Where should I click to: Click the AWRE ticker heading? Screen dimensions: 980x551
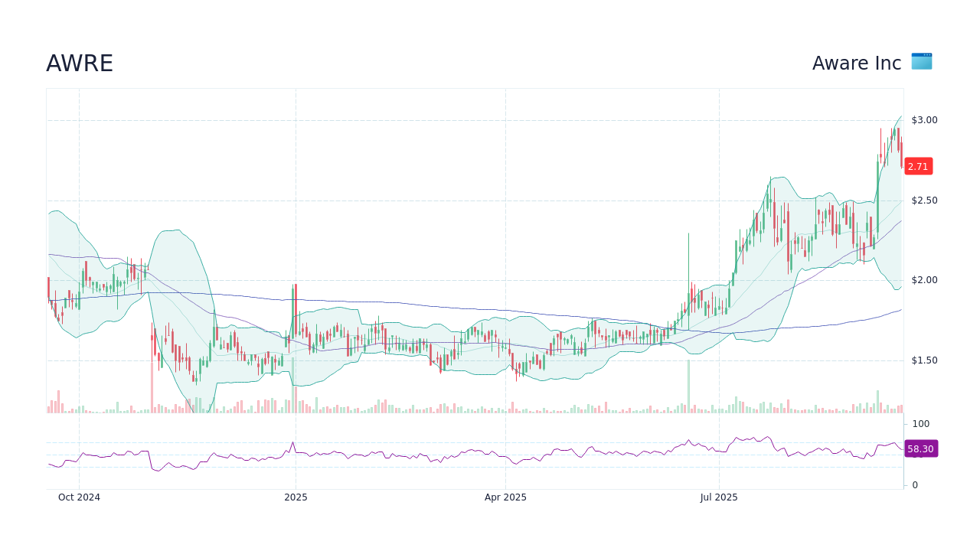[x=80, y=63]
